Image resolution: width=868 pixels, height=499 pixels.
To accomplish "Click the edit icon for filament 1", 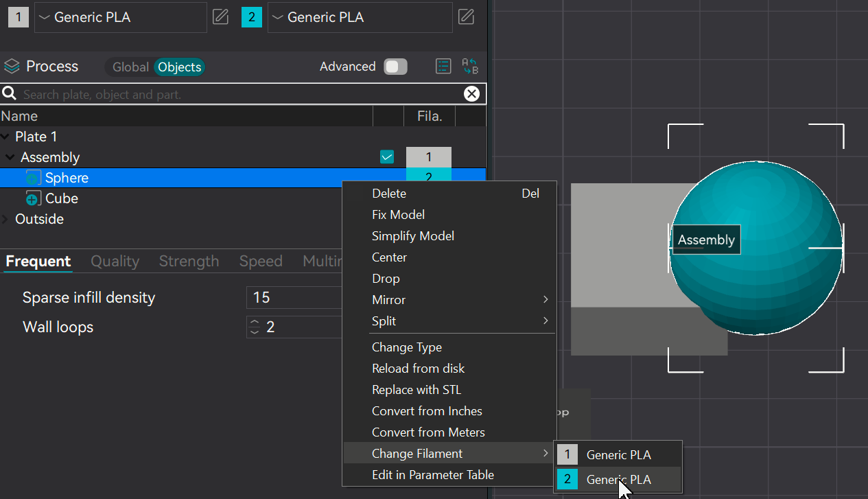I will (220, 17).
